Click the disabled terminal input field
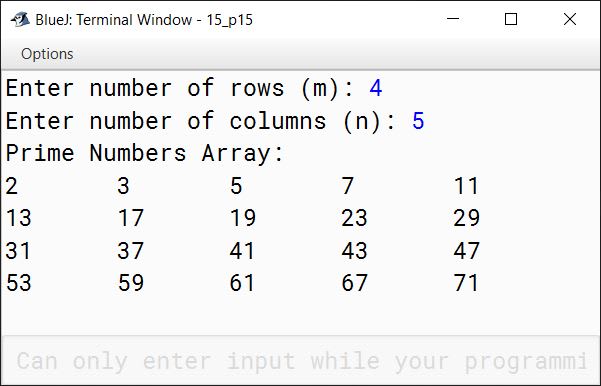The width and height of the screenshot is (601, 386). coord(300,361)
